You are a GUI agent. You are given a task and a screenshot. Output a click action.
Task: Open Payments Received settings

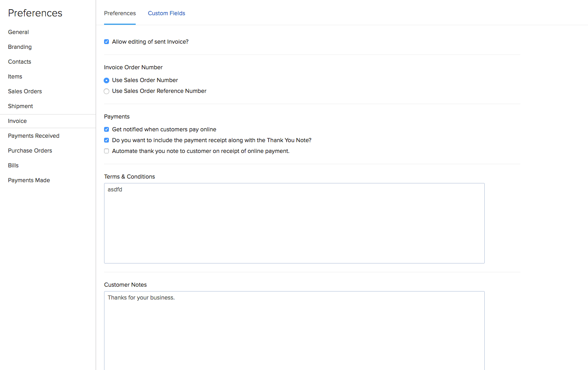click(33, 136)
